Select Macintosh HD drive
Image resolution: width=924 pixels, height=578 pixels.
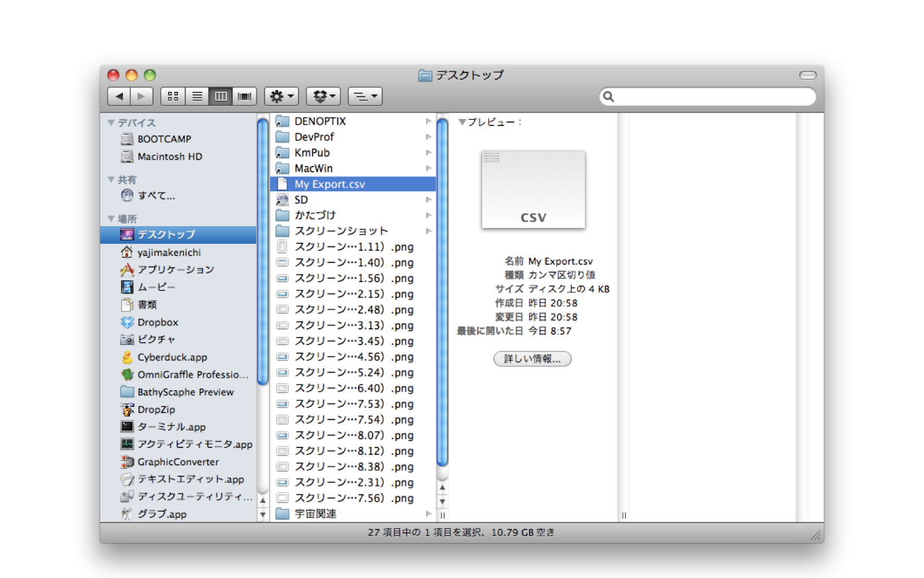(x=169, y=157)
